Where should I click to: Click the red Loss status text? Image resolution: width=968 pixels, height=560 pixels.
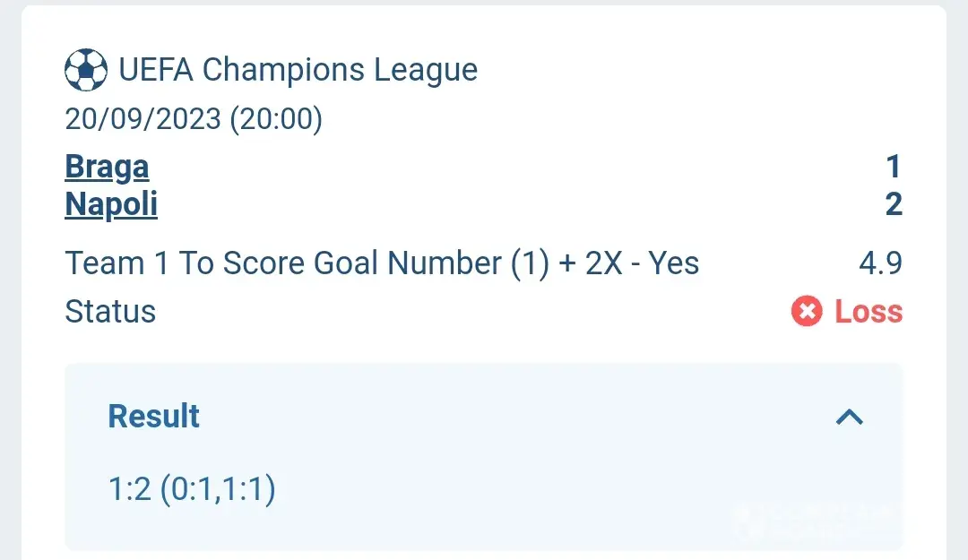tap(868, 312)
